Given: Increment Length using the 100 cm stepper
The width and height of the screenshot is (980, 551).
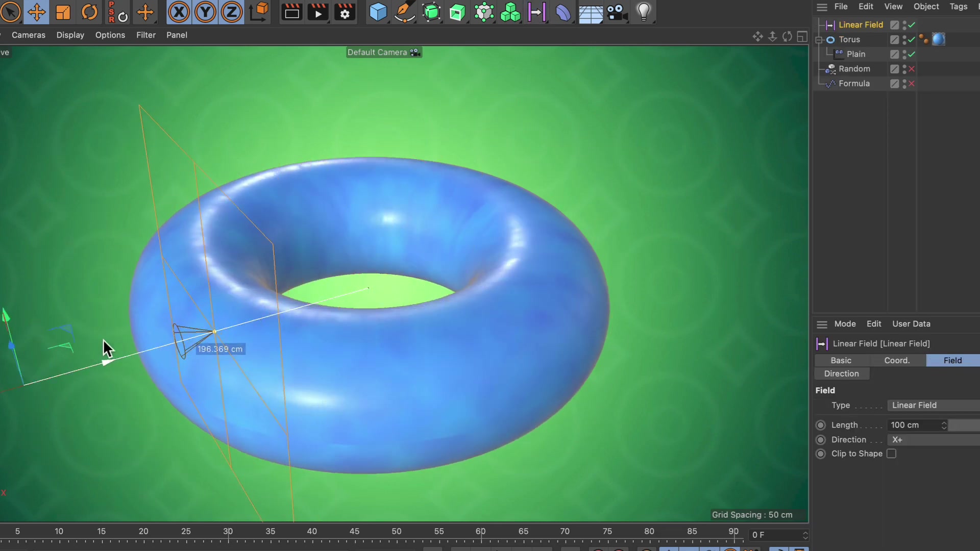Looking at the screenshot, I should tap(944, 422).
